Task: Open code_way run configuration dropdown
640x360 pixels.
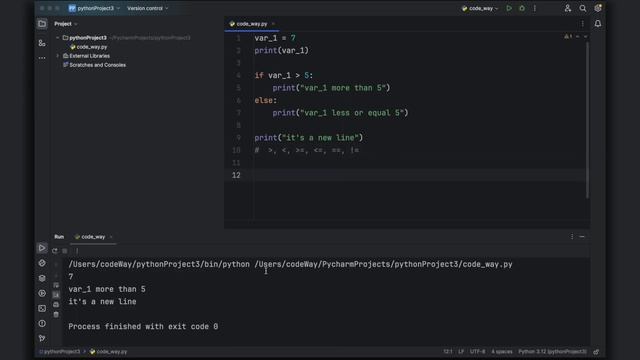Action: [x=480, y=8]
